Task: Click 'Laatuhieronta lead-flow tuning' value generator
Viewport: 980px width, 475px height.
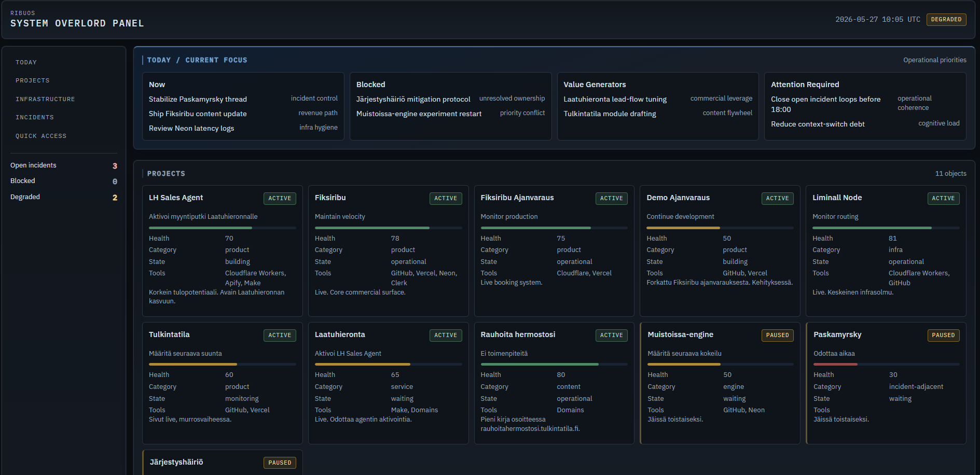Action: click(x=615, y=99)
